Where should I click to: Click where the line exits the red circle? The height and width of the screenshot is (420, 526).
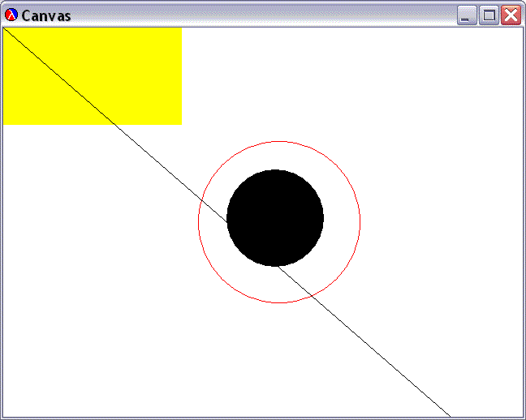pyautogui.click(x=312, y=296)
